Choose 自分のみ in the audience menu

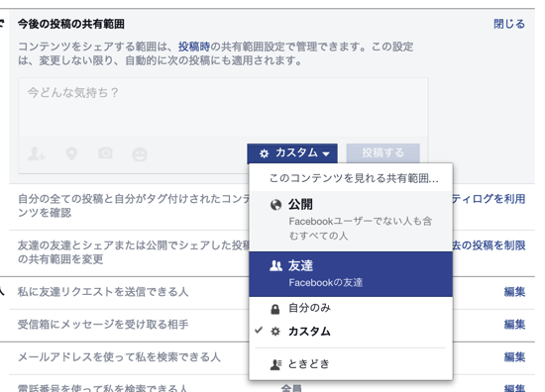click(351, 309)
